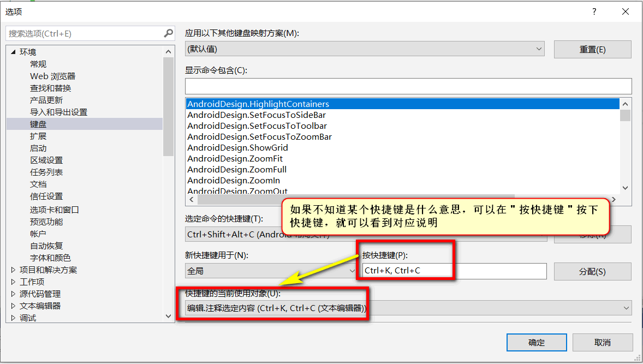Click command list scroll left arrow
Screen dimensions: 643x364
coord(192,199)
